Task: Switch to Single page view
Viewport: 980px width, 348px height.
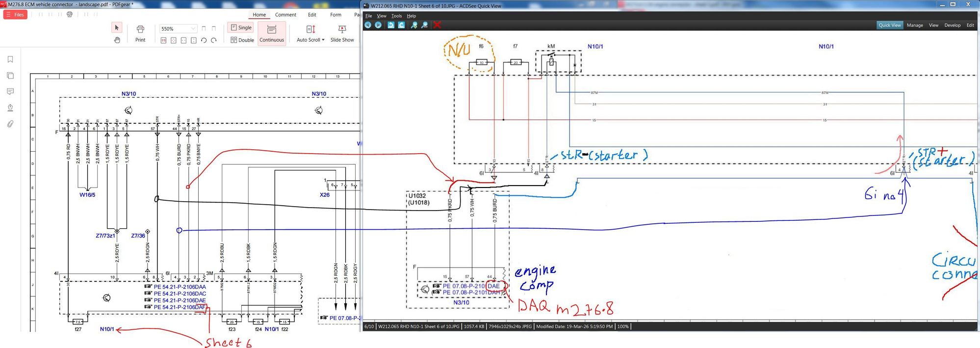Action: click(x=241, y=28)
